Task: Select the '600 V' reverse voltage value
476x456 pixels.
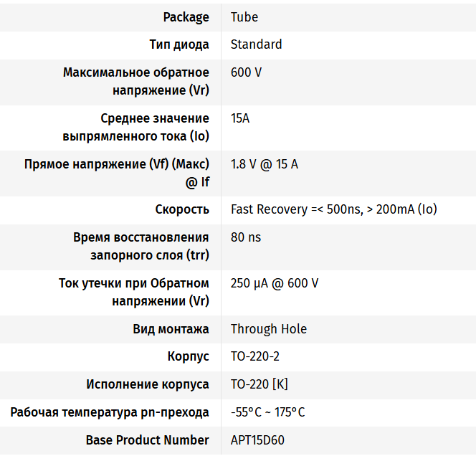Action: tap(246, 72)
